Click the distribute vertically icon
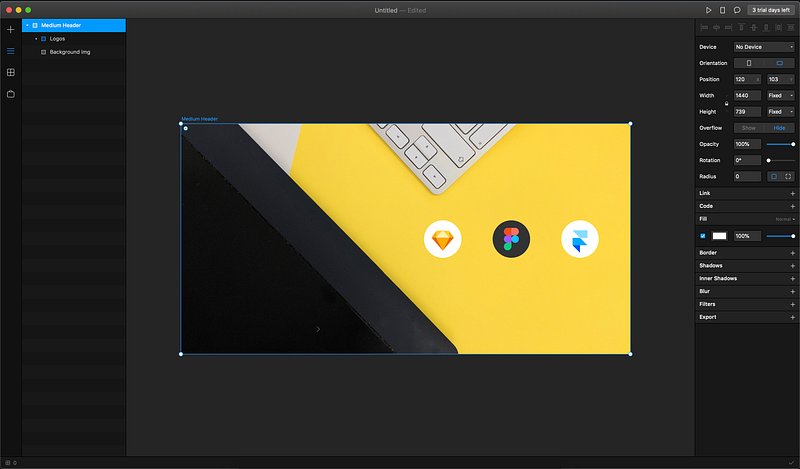This screenshot has width=800, height=469. pyautogui.click(x=791, y=28)
